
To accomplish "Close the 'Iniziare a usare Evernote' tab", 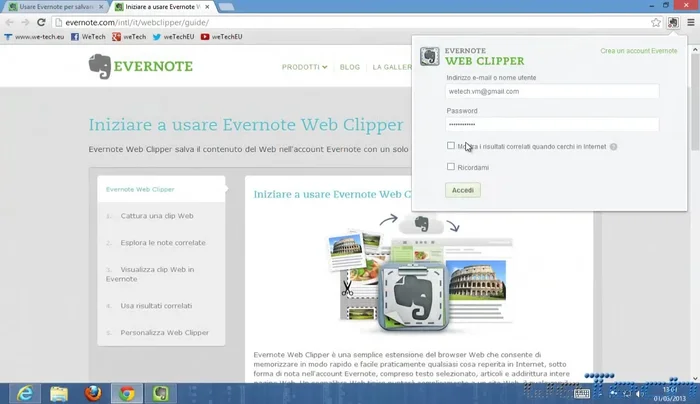I will tap(207, 7).
